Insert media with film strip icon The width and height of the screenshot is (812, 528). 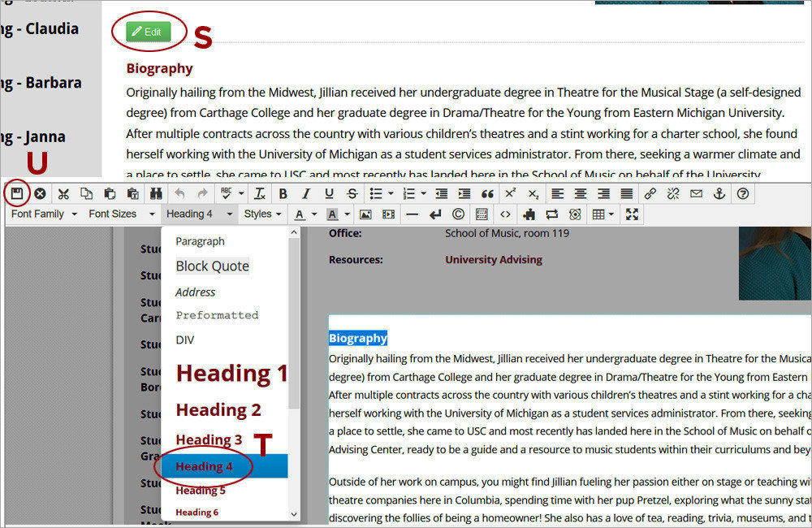tap(388, 214)
